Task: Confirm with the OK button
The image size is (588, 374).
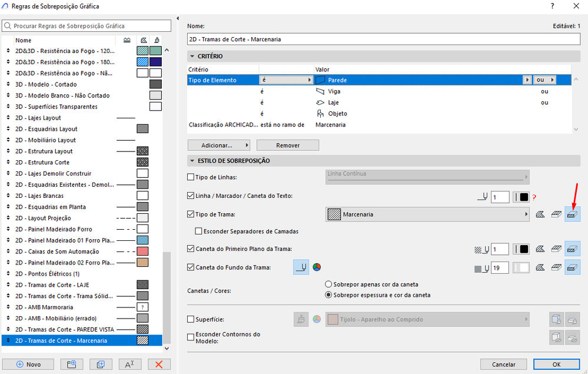Action: click(556, 364)
